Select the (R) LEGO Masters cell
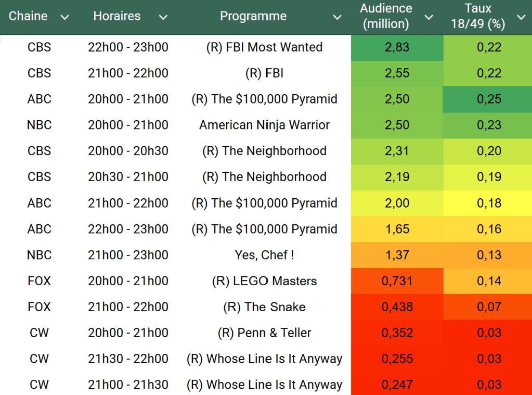 click(264, 281)
